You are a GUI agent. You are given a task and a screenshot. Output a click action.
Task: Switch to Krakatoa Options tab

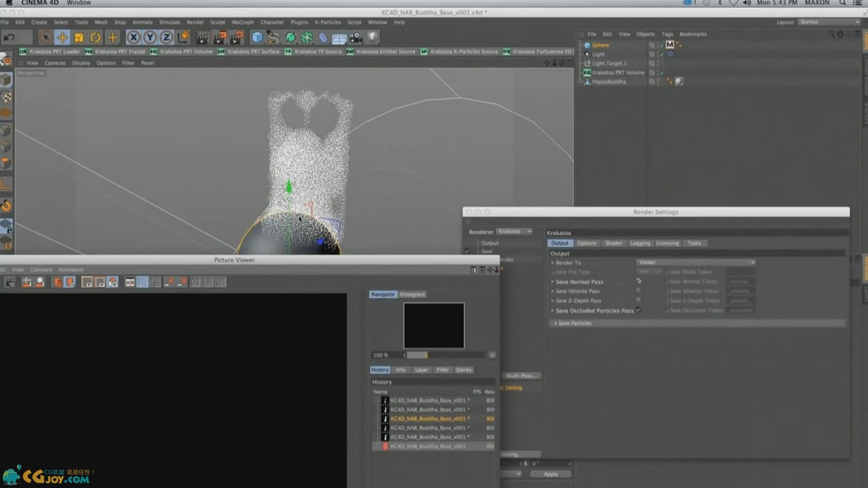pos(586,244)
